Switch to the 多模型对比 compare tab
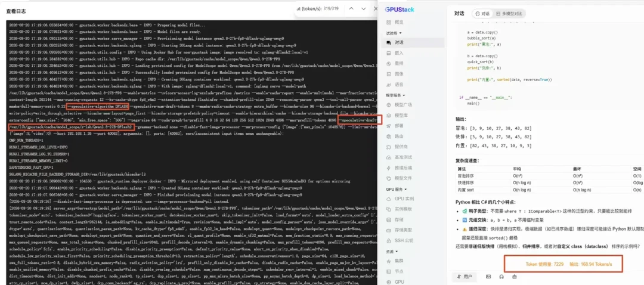644x285 pixels. pos(509,14)
